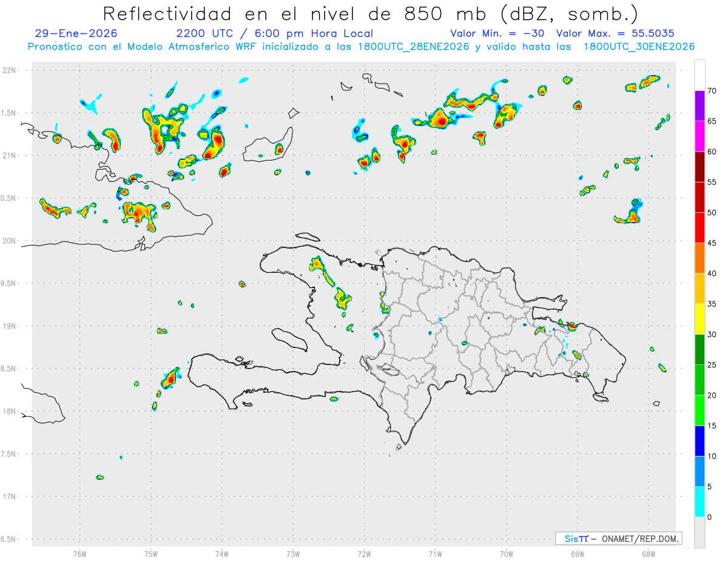The height and width of the screenshot is (562, 728).
Task: Click the colorbar label '70'
Action: pyautogui.click(x=712, y=91)
